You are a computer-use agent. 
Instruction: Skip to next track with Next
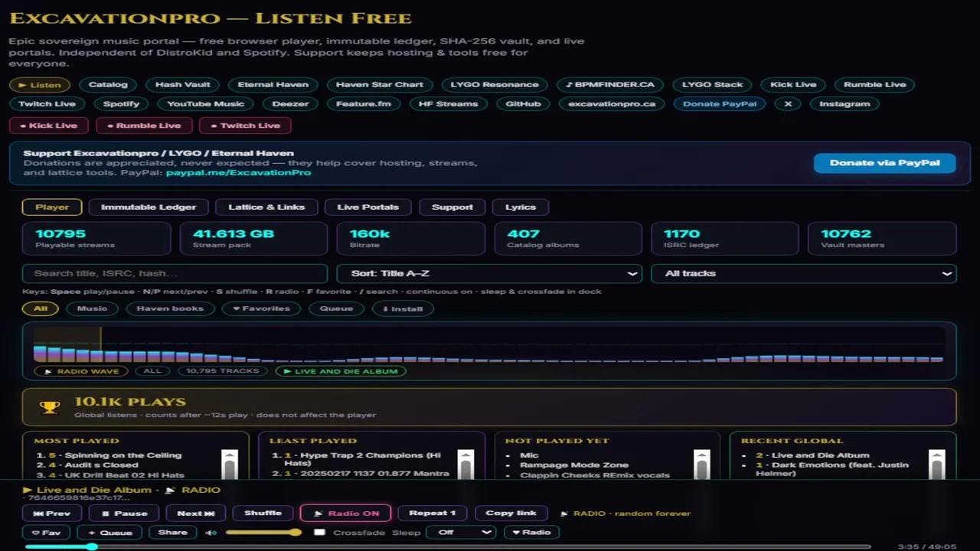[x=196, y=514]
